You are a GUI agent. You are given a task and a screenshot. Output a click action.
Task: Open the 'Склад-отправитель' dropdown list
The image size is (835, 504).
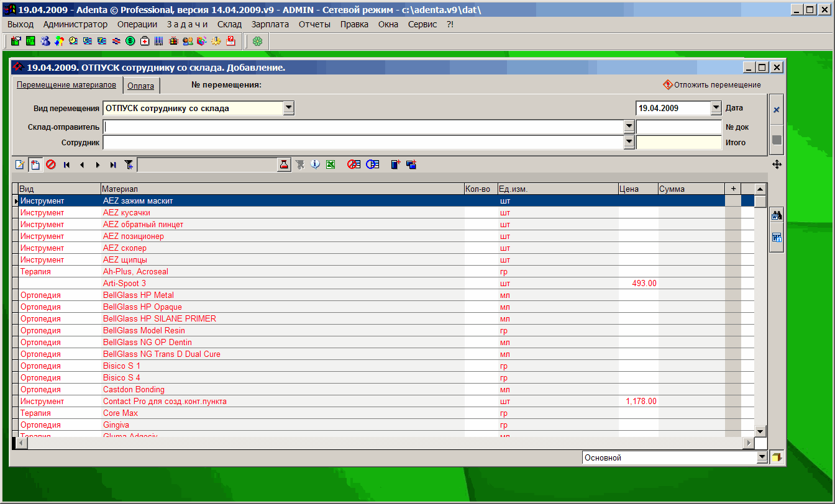(628, 127)
